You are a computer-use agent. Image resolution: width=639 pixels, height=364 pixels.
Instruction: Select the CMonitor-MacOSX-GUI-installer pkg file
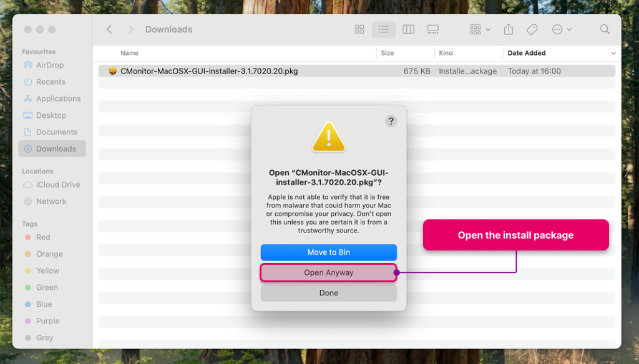356,71
